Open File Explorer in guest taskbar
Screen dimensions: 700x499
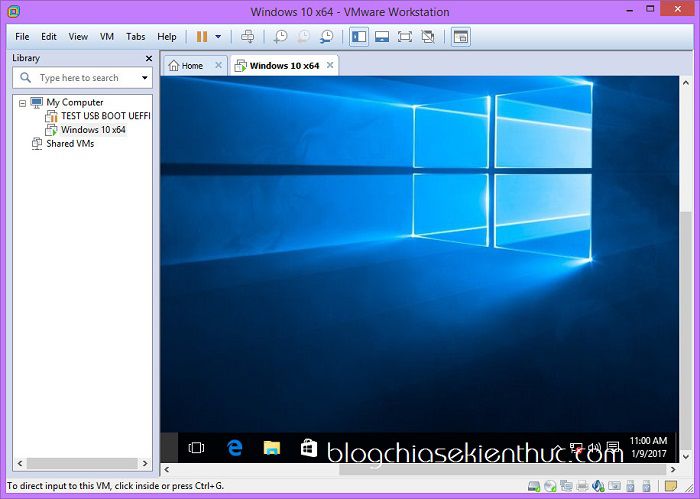click(x=271, y=447)
